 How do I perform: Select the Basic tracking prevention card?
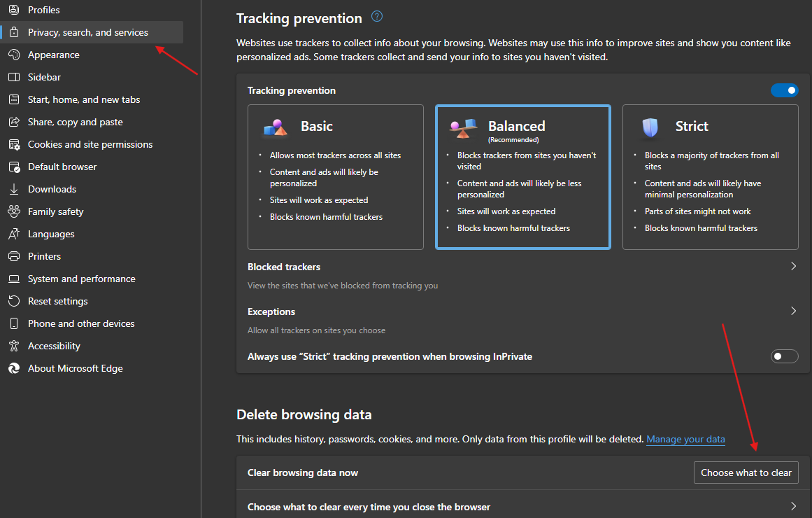(336, 177)
